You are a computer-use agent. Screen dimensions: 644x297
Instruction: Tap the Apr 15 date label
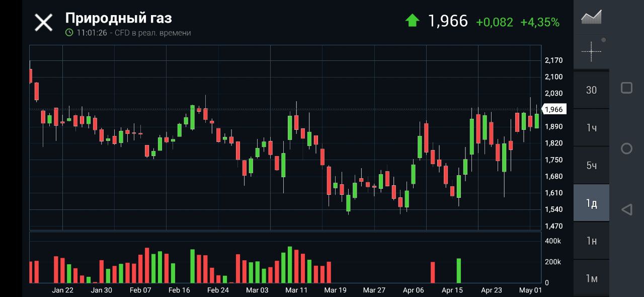point(452,290)
